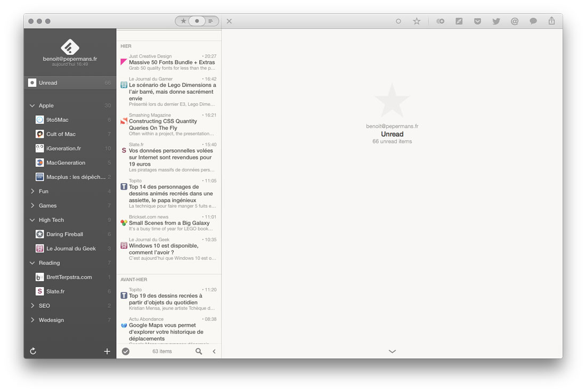Expand the Fun folder
The width and height of the screenshot is (586, 392).
point(32,191)
